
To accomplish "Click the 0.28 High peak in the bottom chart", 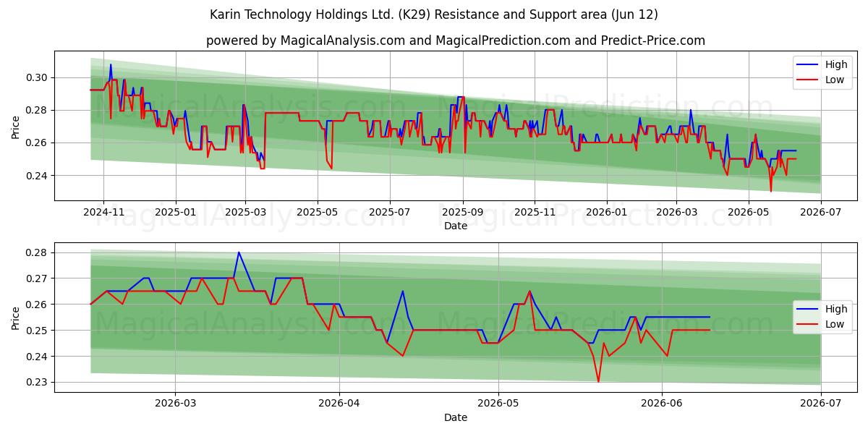I will [239, 252].
